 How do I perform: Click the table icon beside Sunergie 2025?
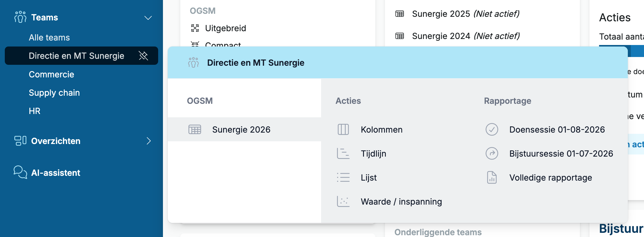tap(400, 14)
